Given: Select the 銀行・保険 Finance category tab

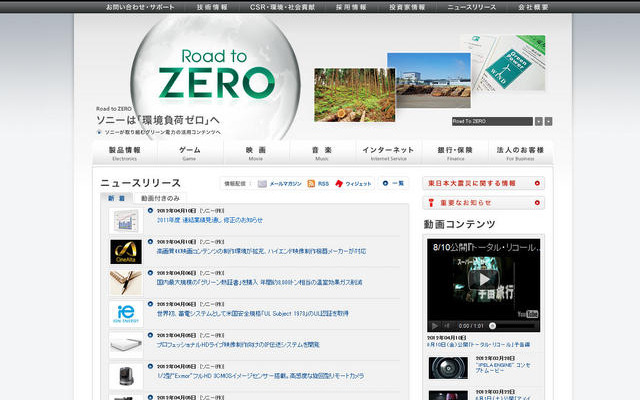Looking at the screenshot, I should 455,153.
